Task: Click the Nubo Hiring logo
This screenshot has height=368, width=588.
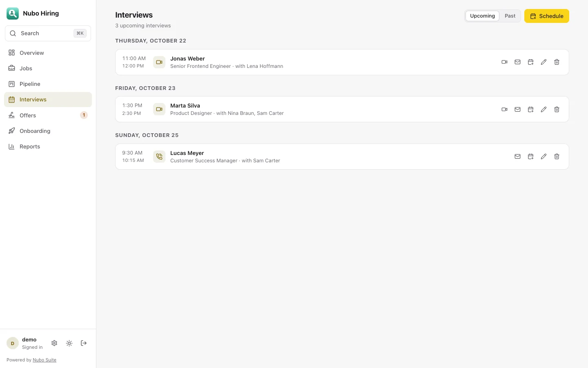Action: point(13,13)
